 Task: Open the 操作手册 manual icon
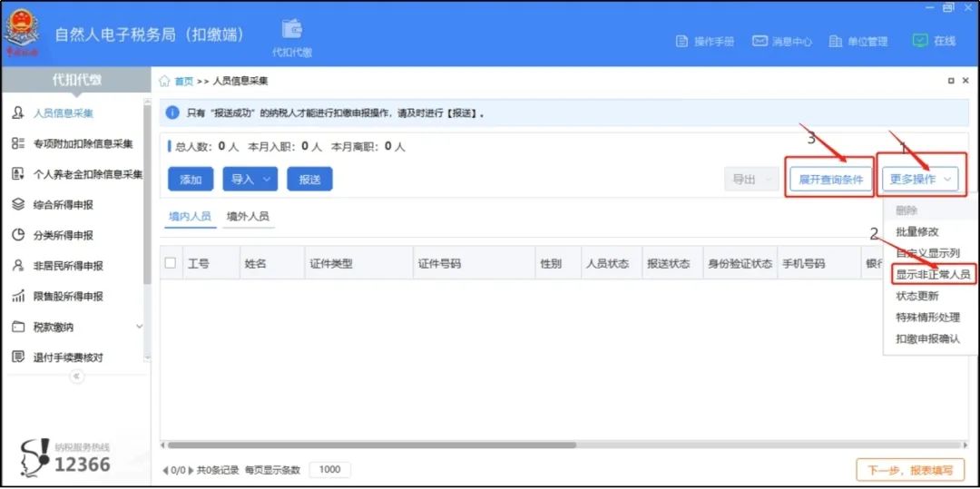(683, 42)
